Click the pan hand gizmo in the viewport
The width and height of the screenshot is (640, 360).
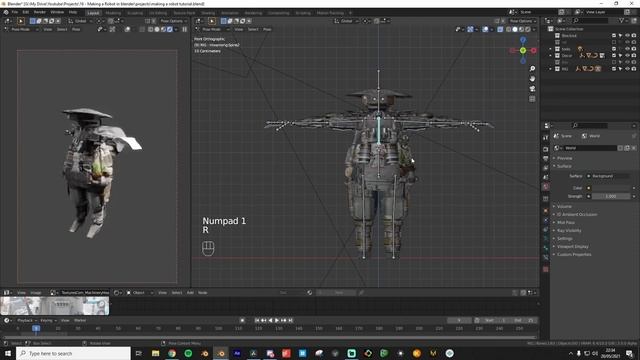tap(532, 78)
